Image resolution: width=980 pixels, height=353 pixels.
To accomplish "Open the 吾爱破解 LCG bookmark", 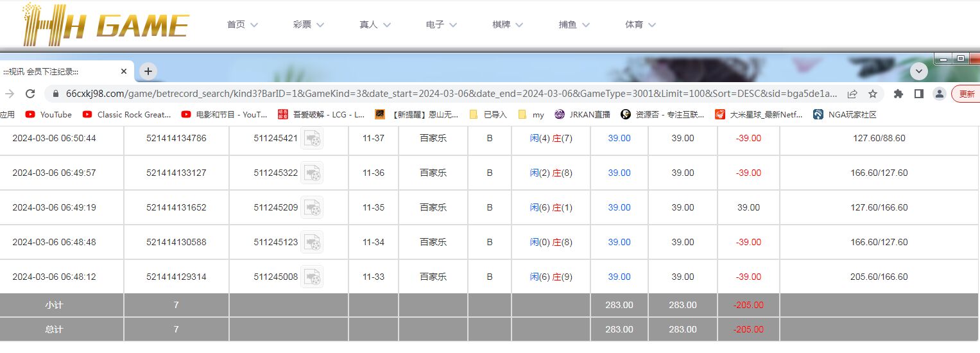I will 322,114.
